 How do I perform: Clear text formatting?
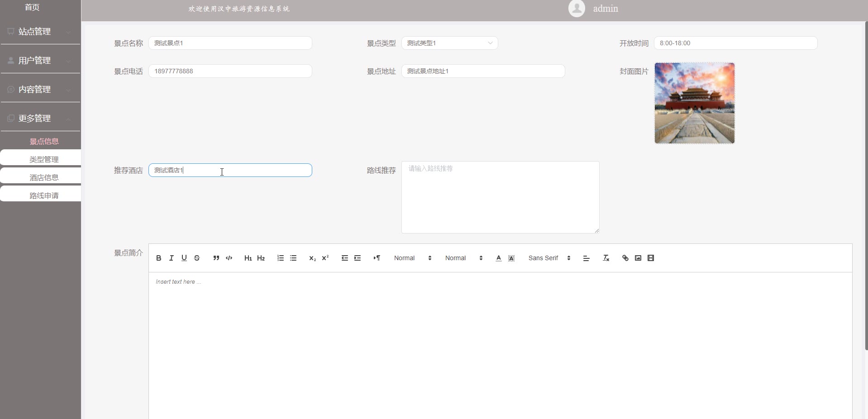(x=606, y=258)
